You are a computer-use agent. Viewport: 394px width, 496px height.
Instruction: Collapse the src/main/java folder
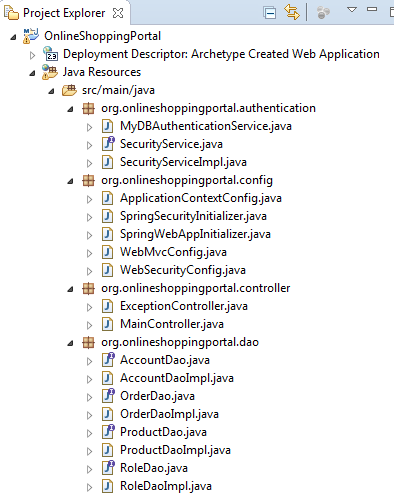pyautogui.click(x=51, y=91)
